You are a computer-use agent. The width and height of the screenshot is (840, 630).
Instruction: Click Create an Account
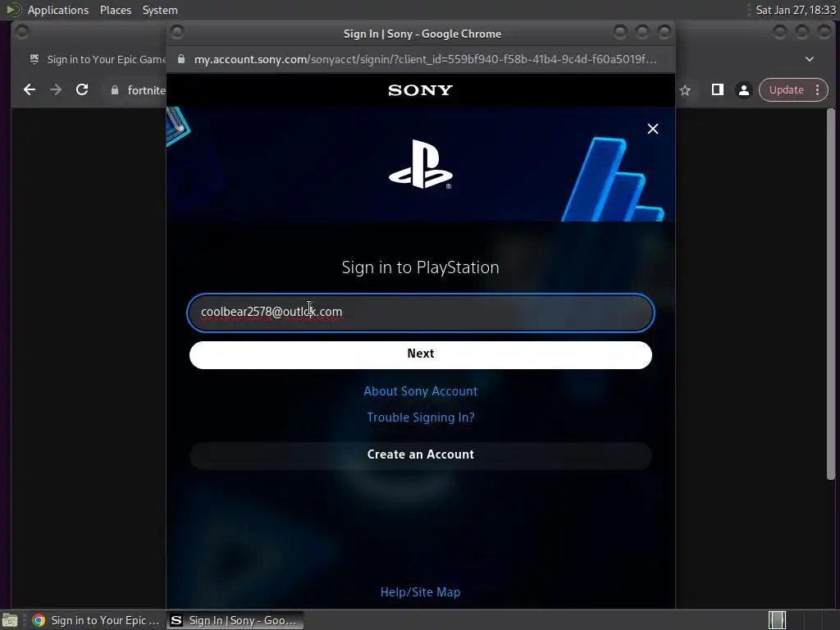click(x=421, y=454)
